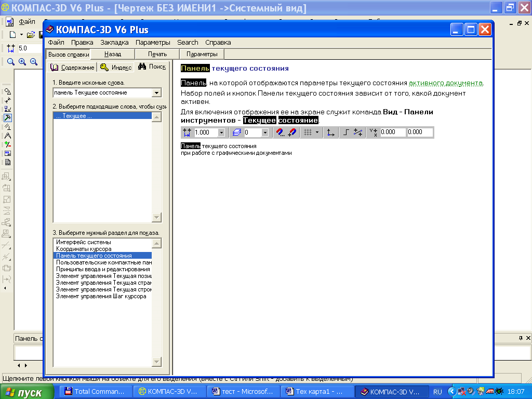Click the Symmetry mirror icon in the left toolbar
532x399 pixels.
[x=6, y=211]
